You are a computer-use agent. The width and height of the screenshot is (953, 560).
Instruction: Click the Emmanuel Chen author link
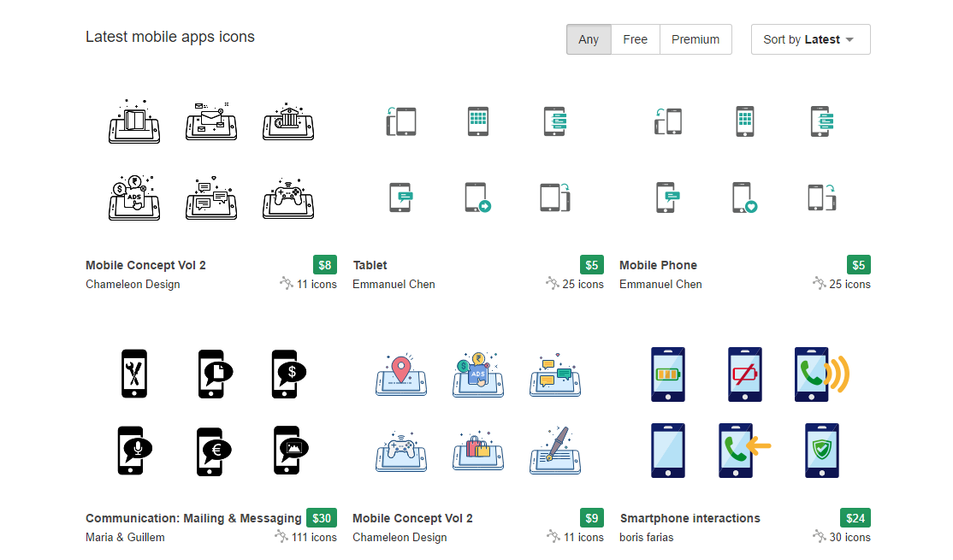tap(393, 284)
